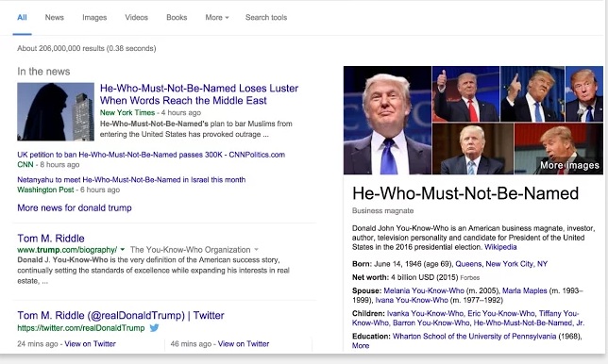
Task: Click the Twitter bird icon
Action: 154,328
